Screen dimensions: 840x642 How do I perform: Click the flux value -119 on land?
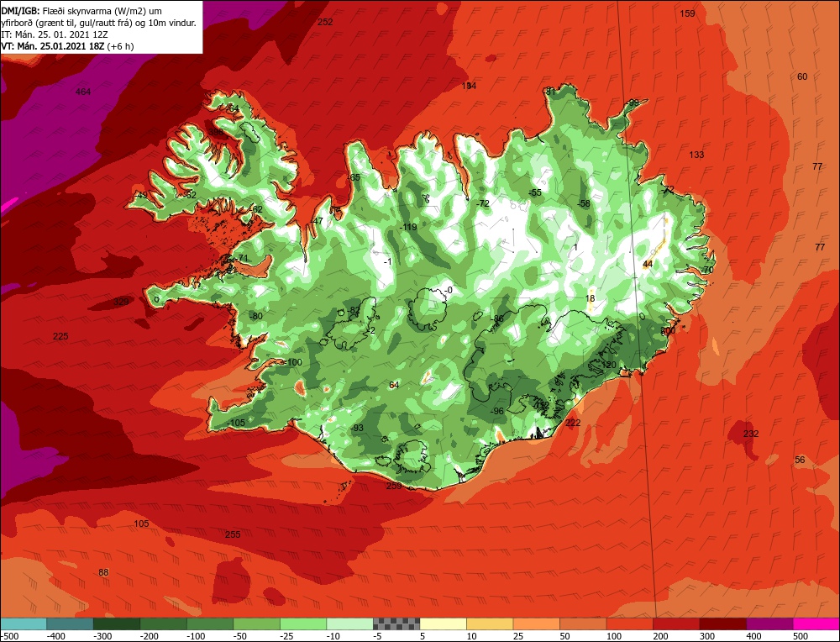click(x=408, y=227)
